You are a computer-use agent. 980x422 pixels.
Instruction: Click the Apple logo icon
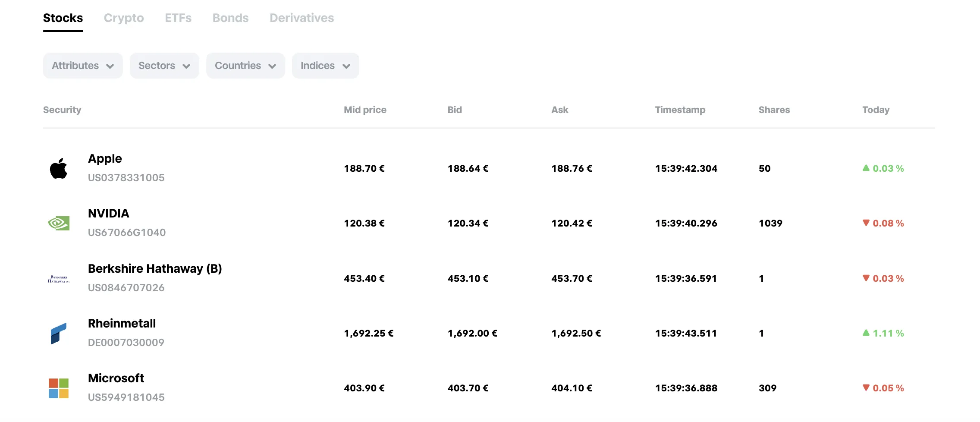(x=59, y=168)
